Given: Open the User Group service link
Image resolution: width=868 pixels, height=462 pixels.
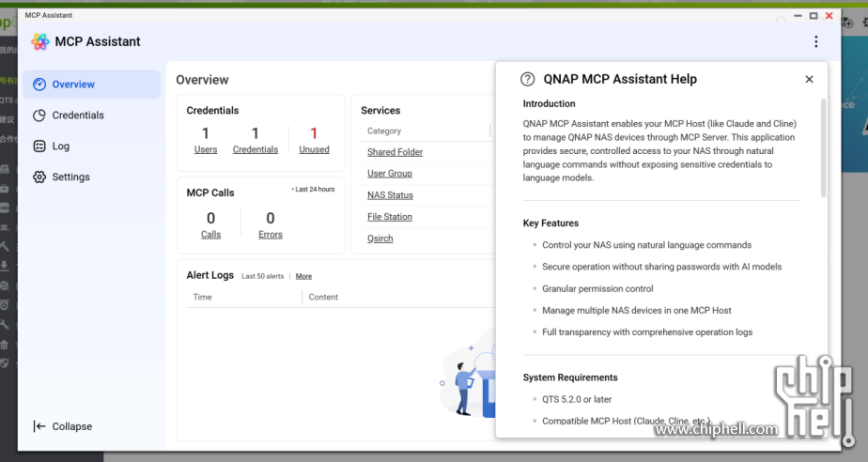Looking at the screenshot, I should (x=390, y=174).
